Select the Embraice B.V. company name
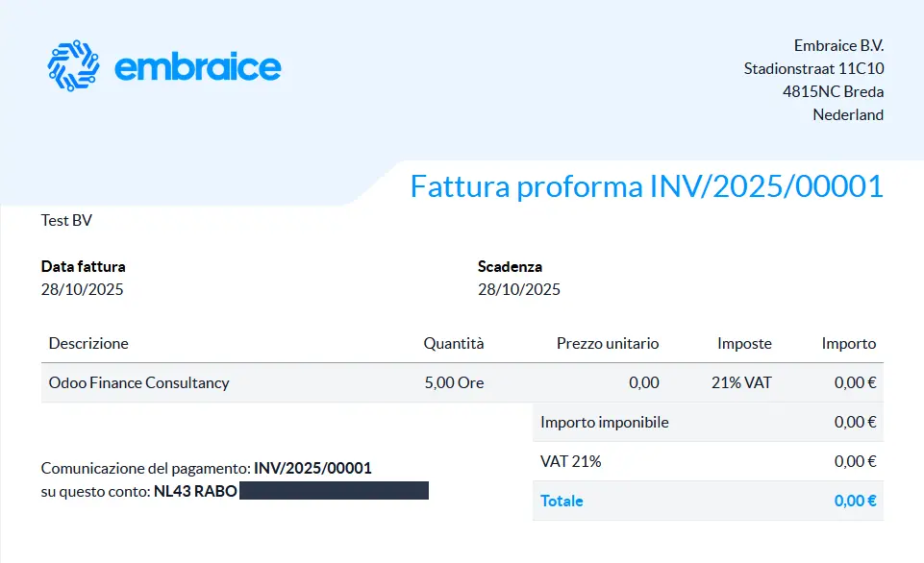Image resolution: width=924 pixels, height=563 pixels. click(838, 45)
